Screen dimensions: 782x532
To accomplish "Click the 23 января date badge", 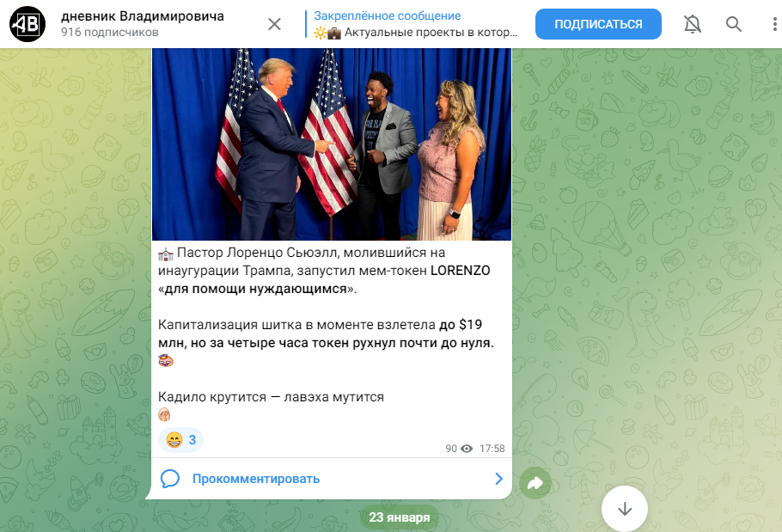I will [400, 517].
